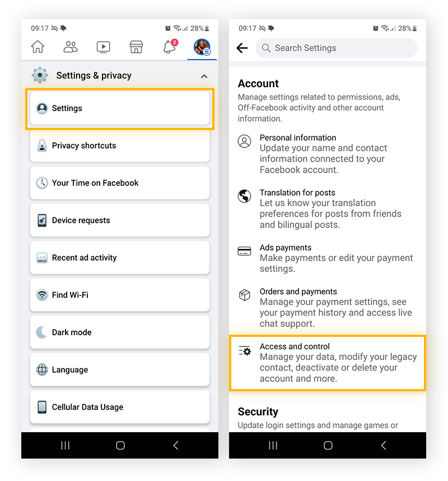Click the Search Settings field
448x481 pixels.
pyautogui.click(x=336, y=48)
